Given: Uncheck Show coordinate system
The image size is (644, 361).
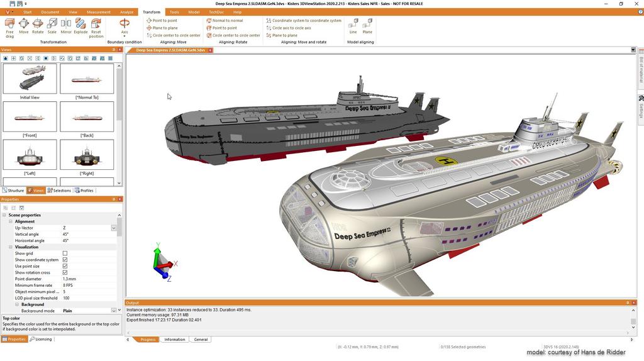Looking at the screenshot, I should pyautogui.click(x=65, y=260).
